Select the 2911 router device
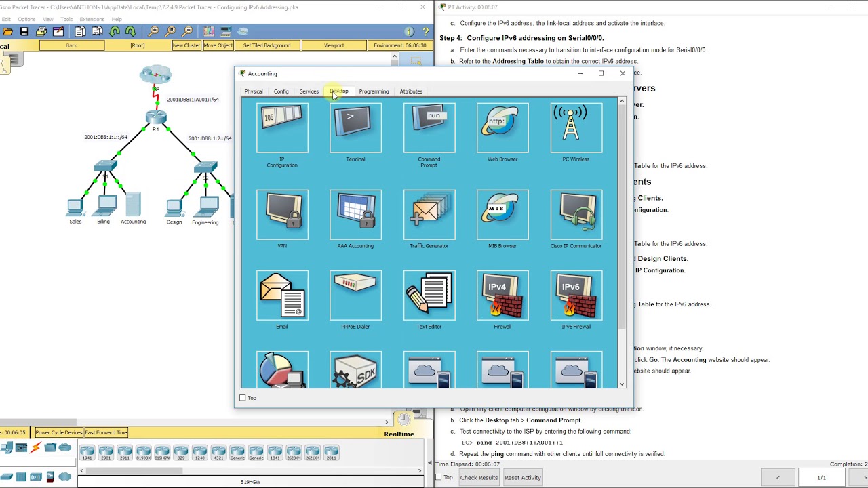868x488 pixels. point(124,453)
